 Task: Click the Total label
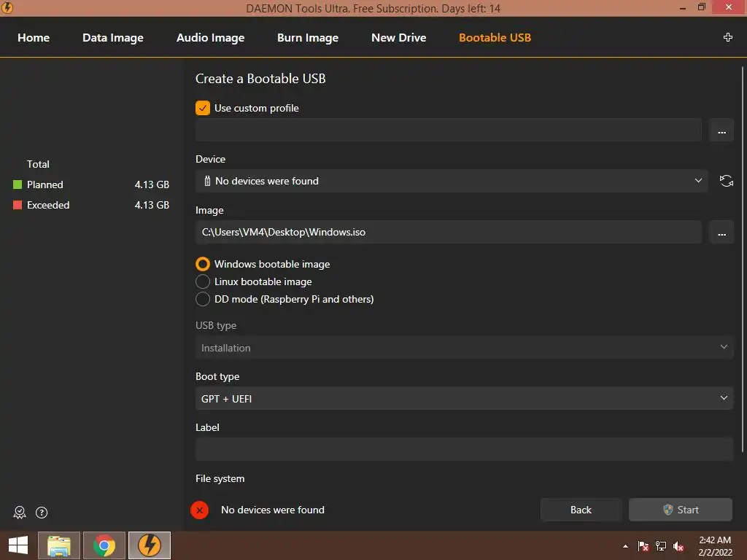[x=38, y=164]
